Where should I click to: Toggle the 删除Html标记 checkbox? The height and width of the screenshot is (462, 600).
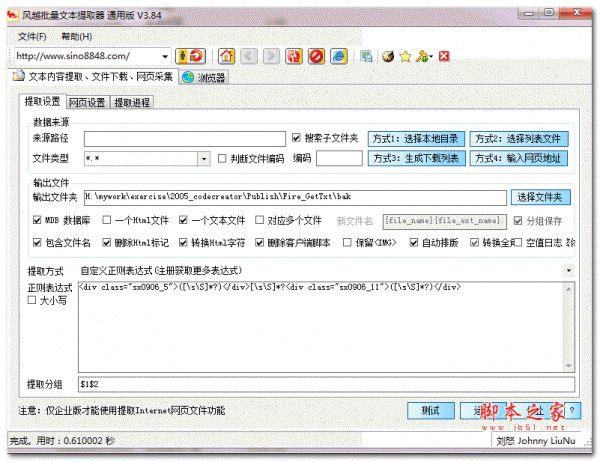[107, 243]
